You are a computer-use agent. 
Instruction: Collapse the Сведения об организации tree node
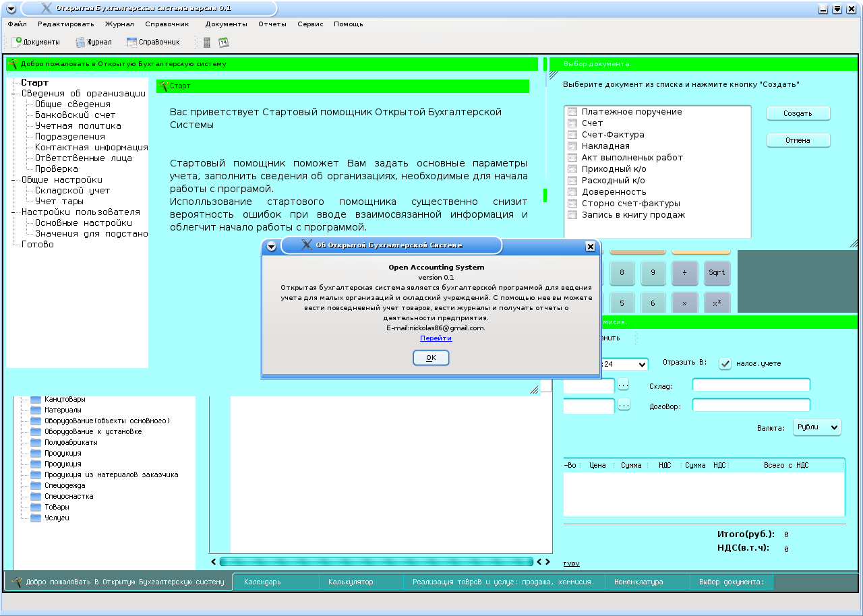click(x=14, y=94)
